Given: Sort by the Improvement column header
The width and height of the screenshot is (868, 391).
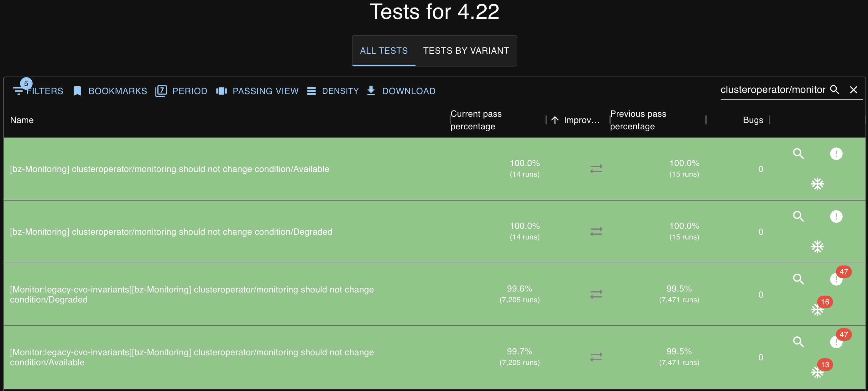Looking at the screenshot, I should pyautogui.click(x=581, y=120).
